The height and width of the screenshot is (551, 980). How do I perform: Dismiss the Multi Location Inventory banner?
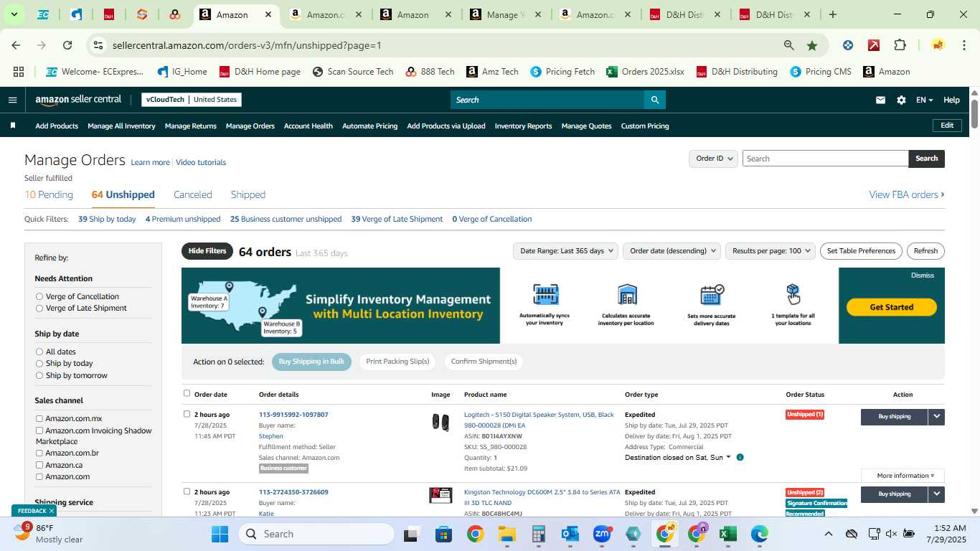[x=923, y=275]
